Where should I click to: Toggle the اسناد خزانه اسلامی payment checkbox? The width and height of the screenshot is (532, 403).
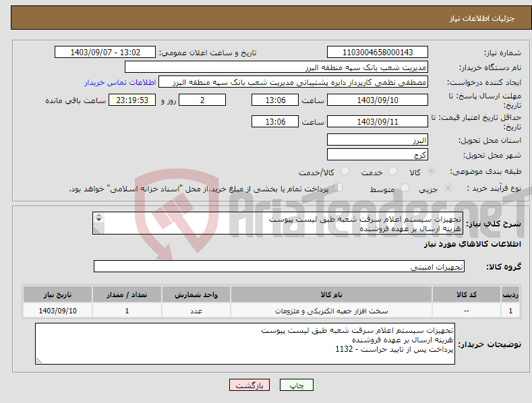(x=338, y=187)
